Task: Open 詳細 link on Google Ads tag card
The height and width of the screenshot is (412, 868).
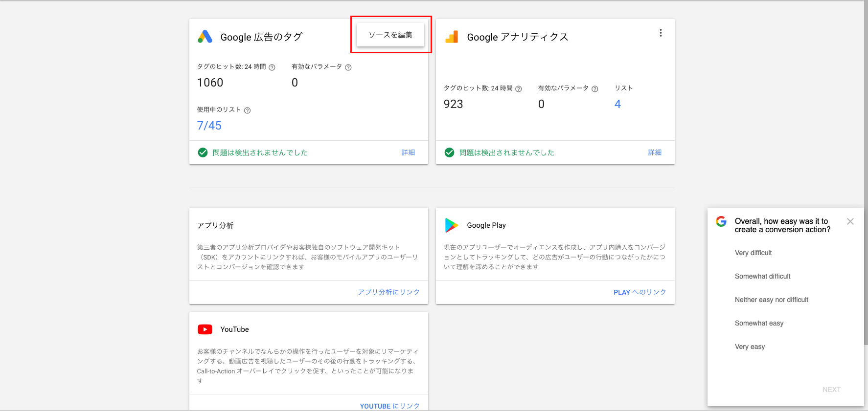Action: click(408, 152)
